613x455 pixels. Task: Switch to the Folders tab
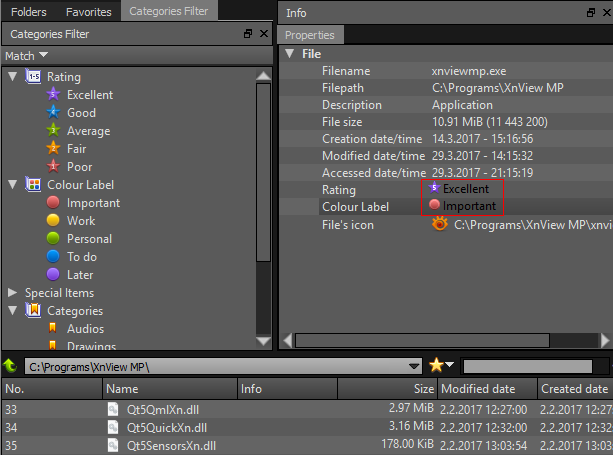click(29, 12)
